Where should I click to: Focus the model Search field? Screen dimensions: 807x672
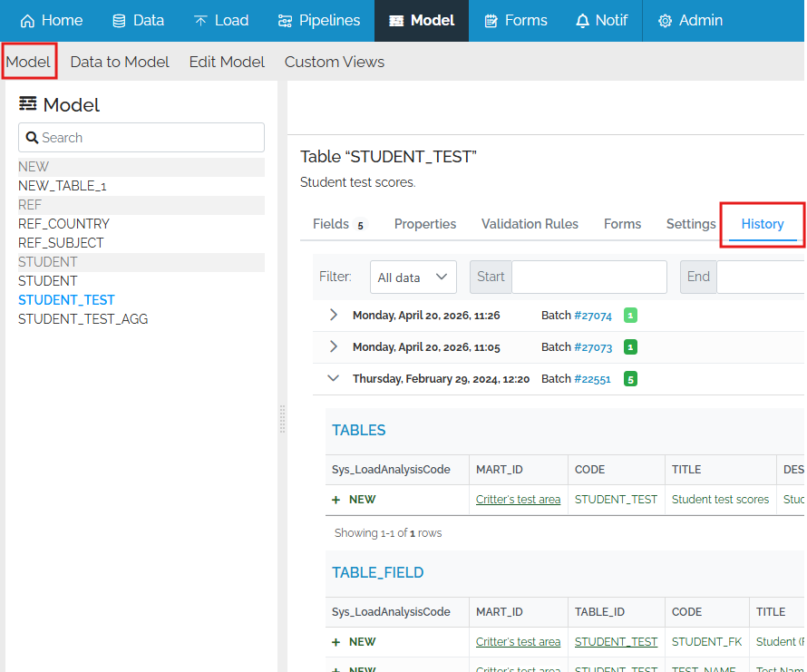point(141,138)
